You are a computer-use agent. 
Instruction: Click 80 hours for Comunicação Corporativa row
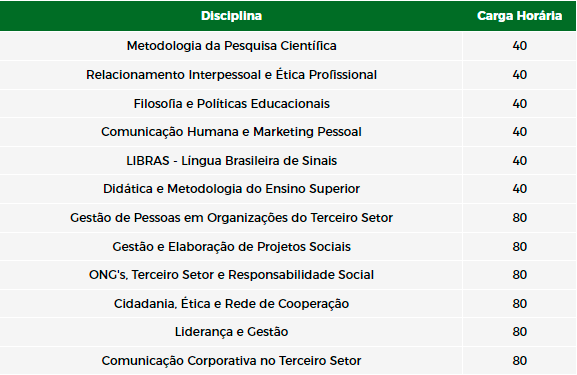tap(520, 361)
